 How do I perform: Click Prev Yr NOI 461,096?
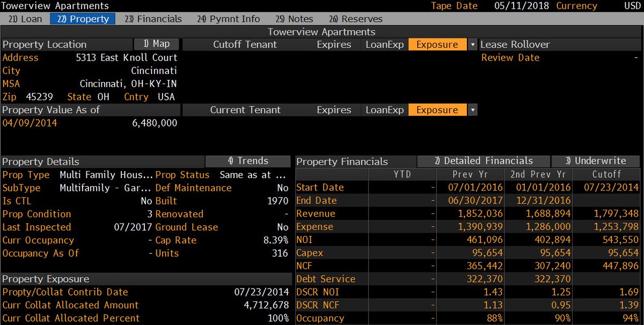(484, 240)
